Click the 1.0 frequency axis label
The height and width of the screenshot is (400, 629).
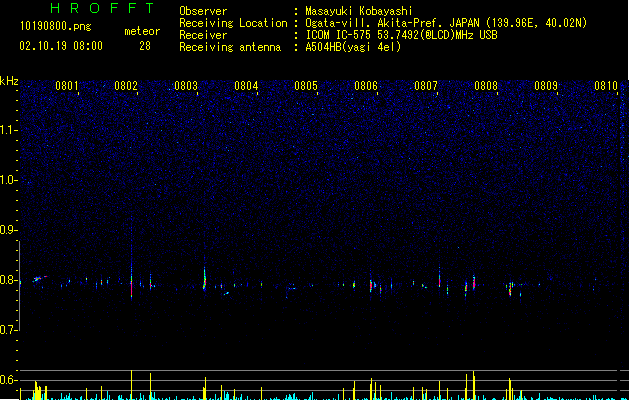8,180
